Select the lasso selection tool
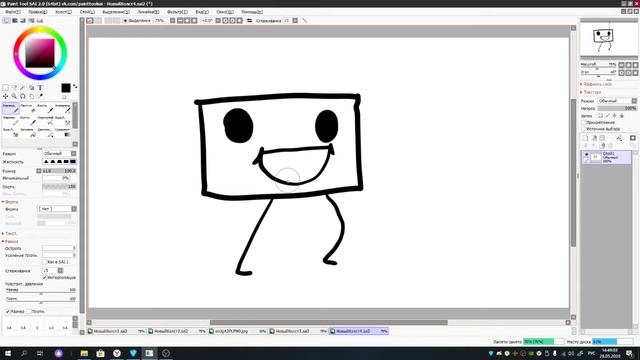This screenshot has height=360, width=640. [14, 88]
